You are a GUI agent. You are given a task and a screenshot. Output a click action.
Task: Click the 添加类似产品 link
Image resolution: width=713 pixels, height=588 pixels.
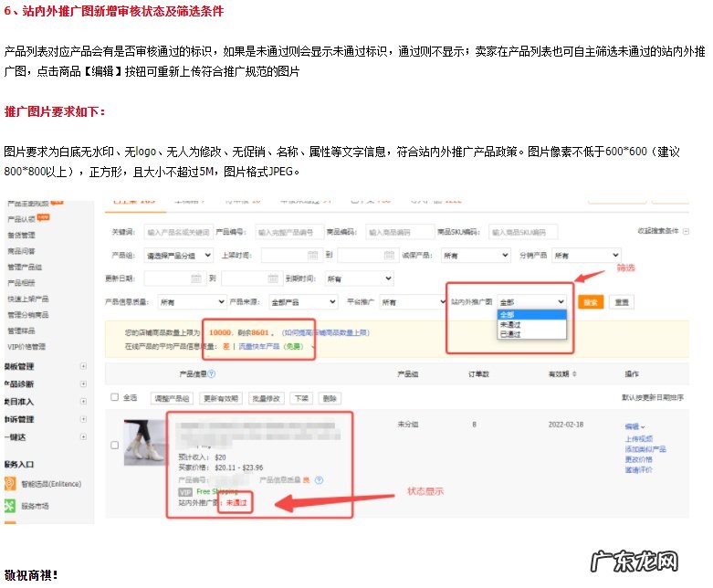[645, 449]
